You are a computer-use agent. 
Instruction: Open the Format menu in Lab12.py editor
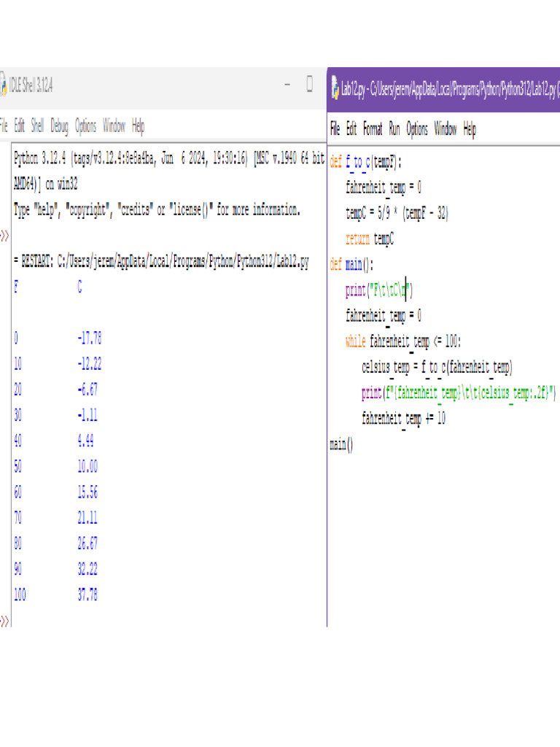pyautogui.click(x=373, y=129)
